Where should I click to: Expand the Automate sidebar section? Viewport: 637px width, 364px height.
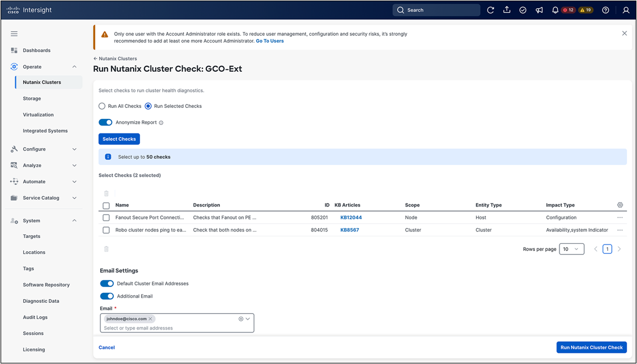[74, 181]
